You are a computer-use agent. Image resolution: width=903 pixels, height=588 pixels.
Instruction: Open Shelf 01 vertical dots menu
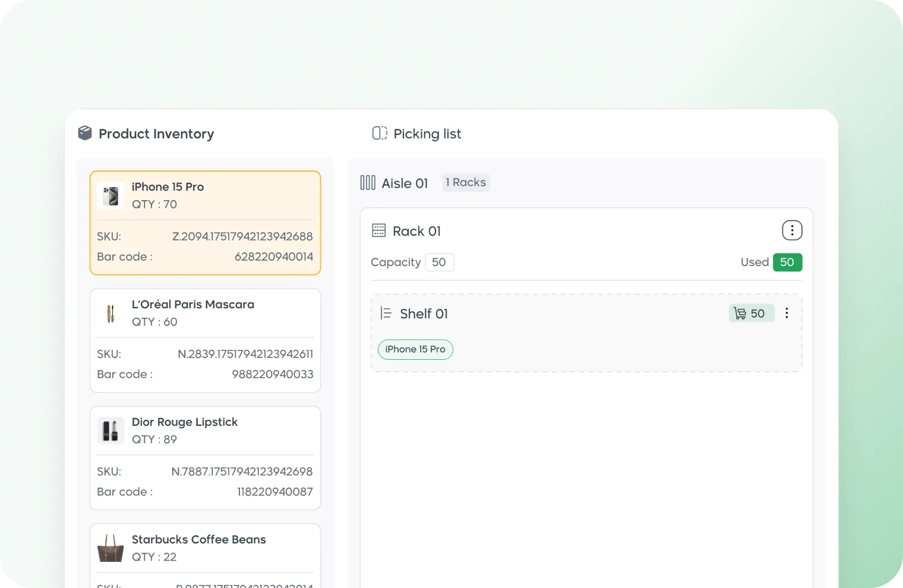coord(787,313)
